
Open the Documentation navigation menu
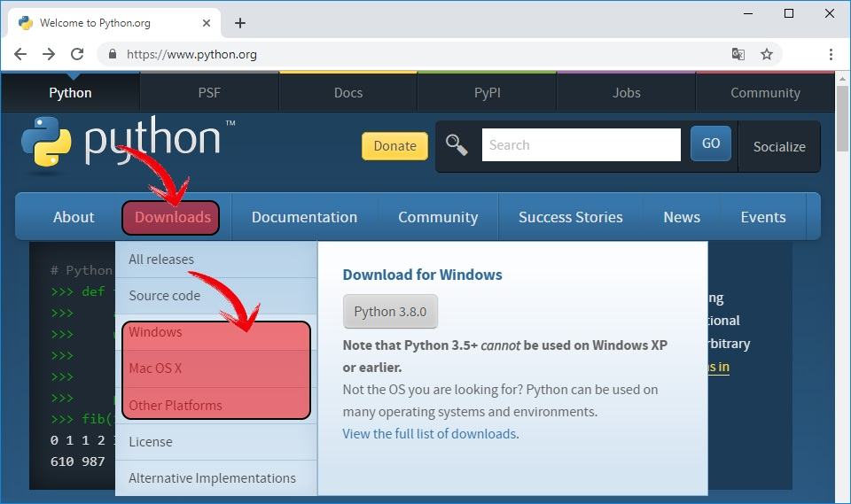point(304,217)
